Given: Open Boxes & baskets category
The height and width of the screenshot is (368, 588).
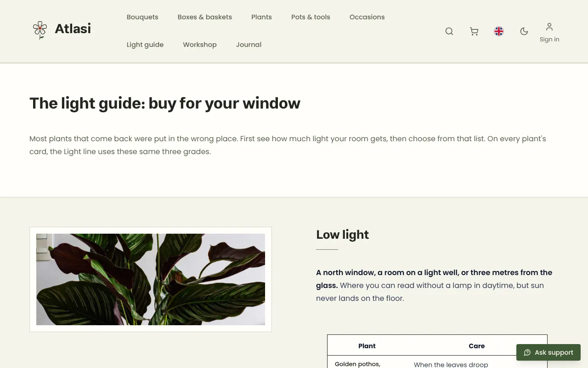Looking at the screenshot, I should click(205, 17).
